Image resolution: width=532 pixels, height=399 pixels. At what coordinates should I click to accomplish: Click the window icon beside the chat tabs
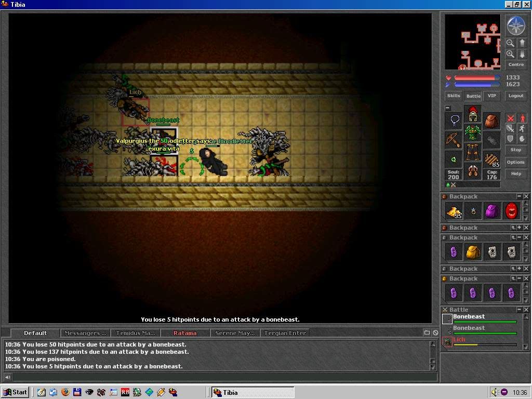click(x=427, y=333)
